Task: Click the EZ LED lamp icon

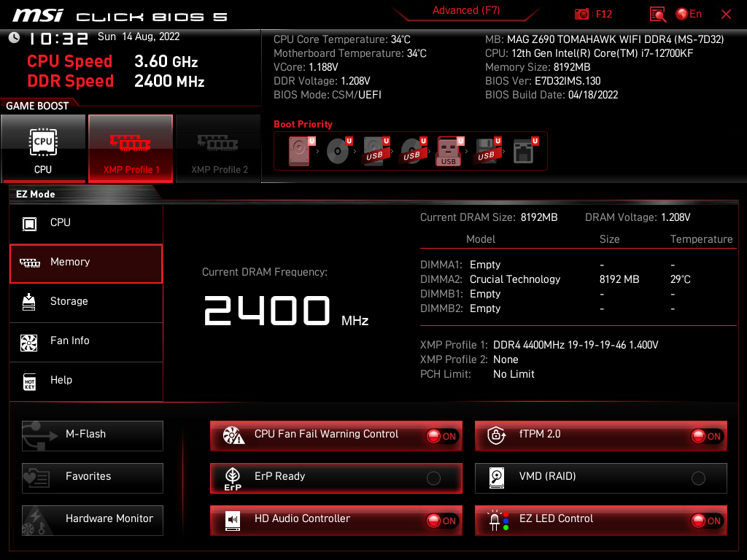Action: pyautogui.click(x=498, y=521)
